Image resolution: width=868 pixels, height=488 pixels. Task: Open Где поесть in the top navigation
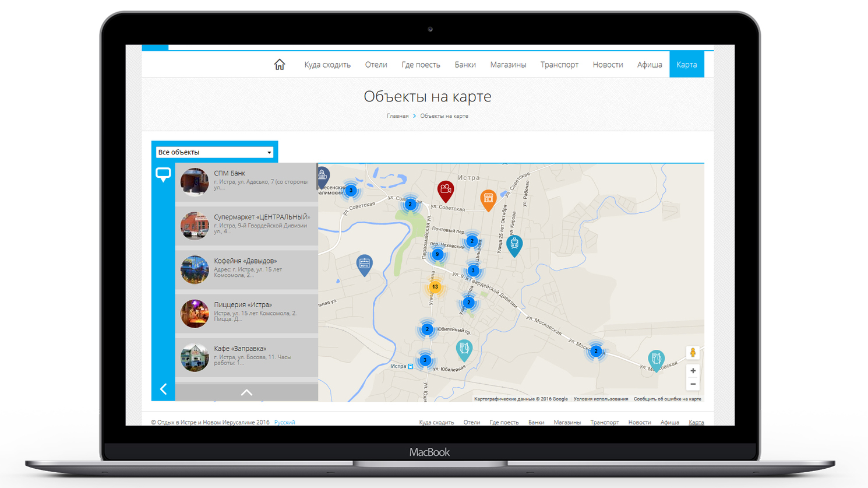tap(421, 65)
